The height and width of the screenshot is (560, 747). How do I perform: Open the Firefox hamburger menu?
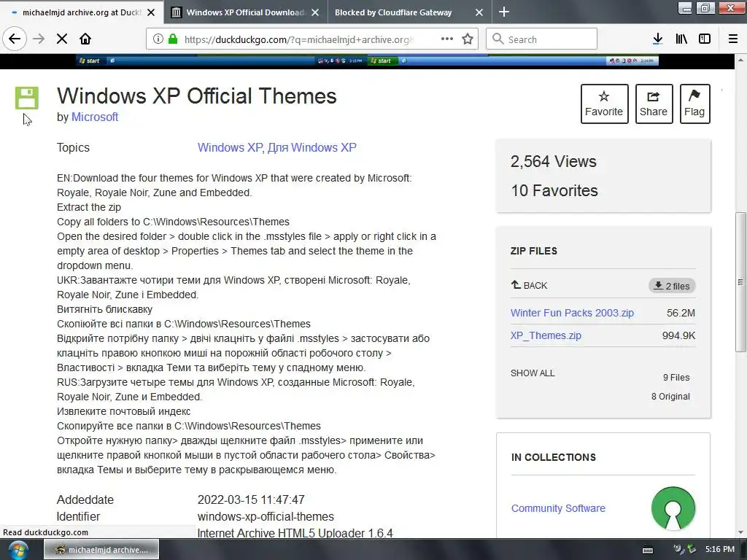pos(733,39)
